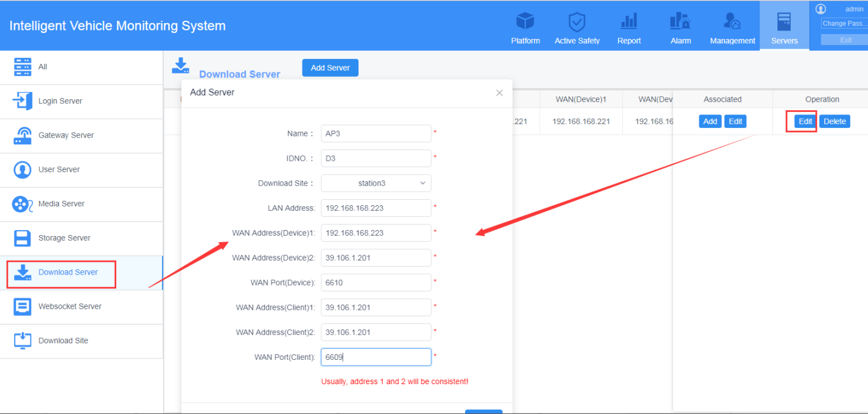This screenshot has height=414, width=868.
Task: Open the Platform module icon
Action: coord(525,22)
